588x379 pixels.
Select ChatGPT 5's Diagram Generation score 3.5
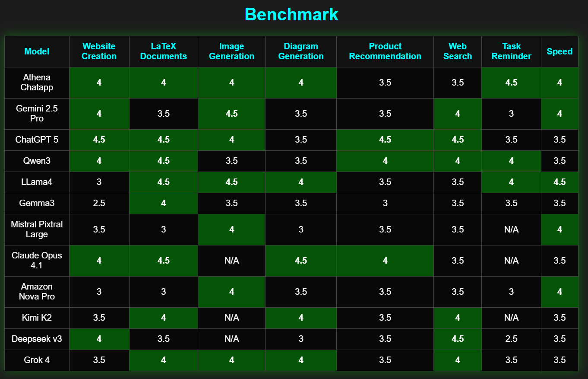tap(301, 140)
